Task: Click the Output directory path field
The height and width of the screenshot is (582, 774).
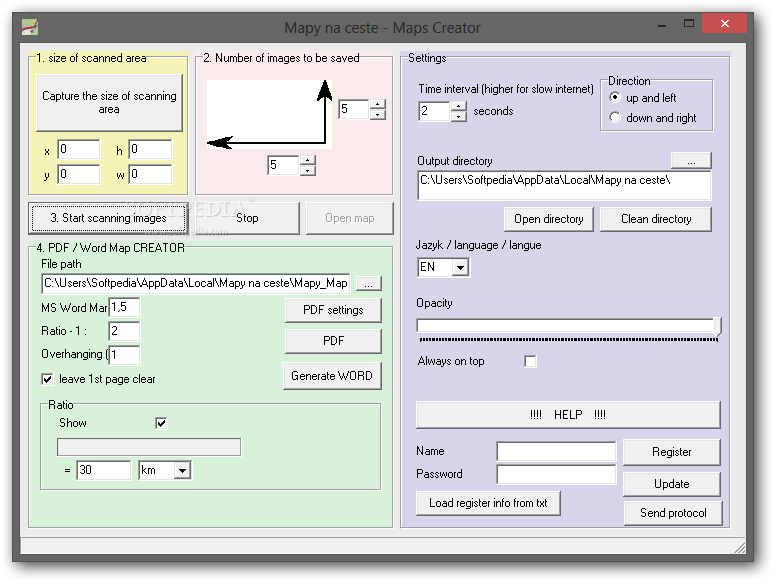Action: [564, 185]
